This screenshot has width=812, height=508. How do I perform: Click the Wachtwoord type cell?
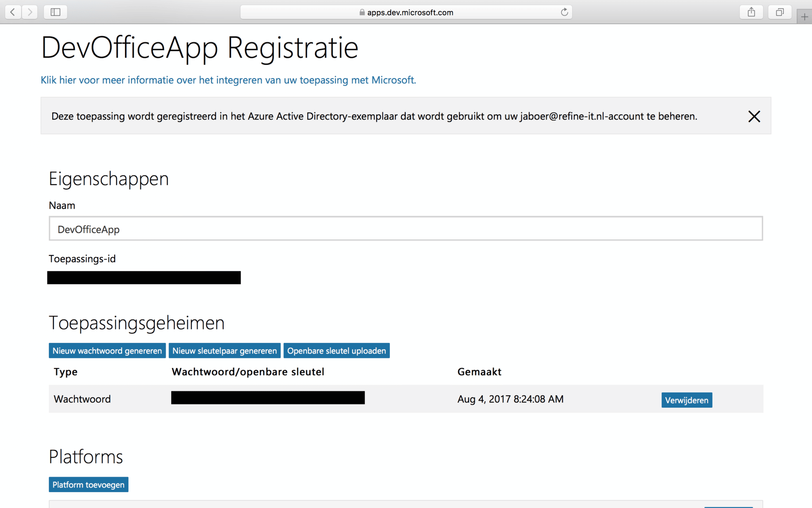pos(82,399)
